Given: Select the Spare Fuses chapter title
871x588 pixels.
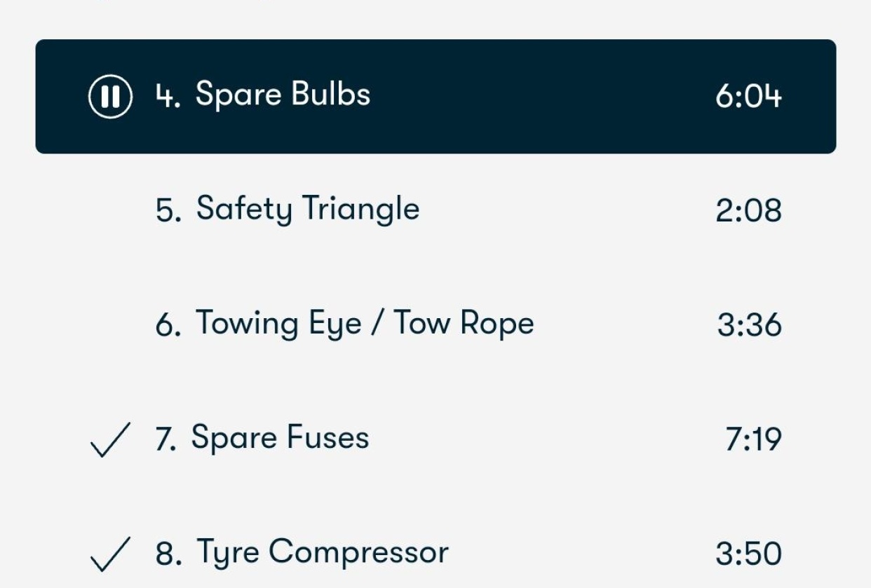Looking at the screenshot, I should tap(280, 439).
